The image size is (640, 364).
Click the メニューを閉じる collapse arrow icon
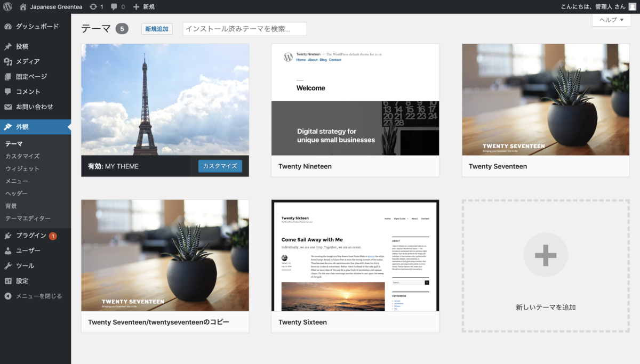coord(8,296)
